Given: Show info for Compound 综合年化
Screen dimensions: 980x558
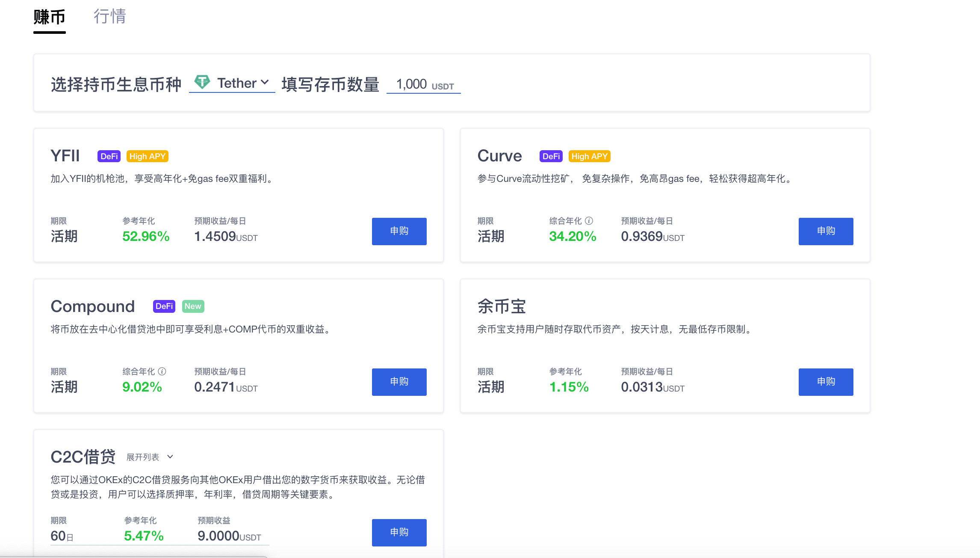Looking at the screenshot, I should [x=162, y=371].
